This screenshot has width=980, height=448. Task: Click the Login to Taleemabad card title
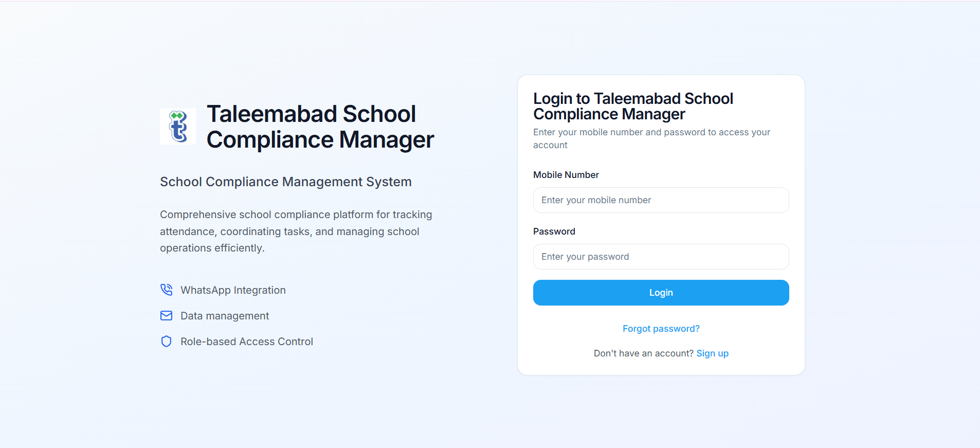633,106
